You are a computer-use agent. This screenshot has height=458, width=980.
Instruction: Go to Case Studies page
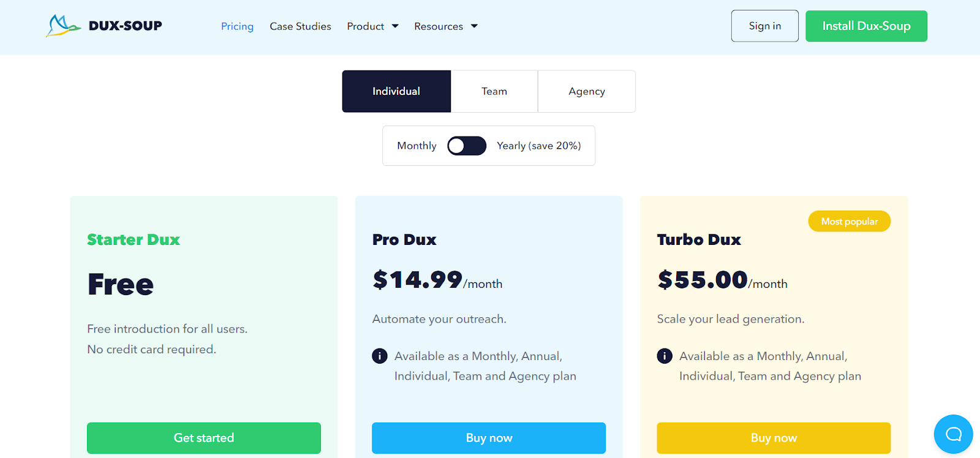point(300,26)
